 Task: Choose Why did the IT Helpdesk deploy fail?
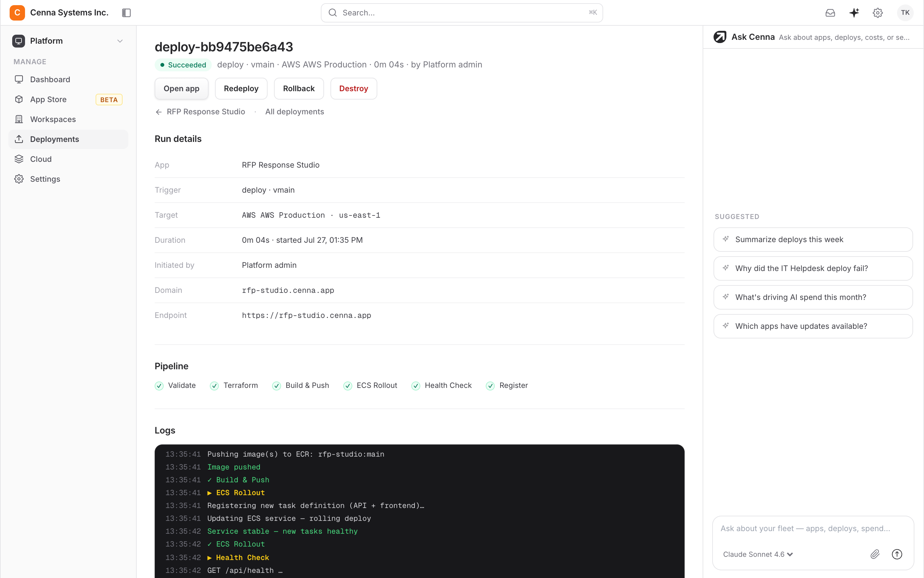[813, 268]
